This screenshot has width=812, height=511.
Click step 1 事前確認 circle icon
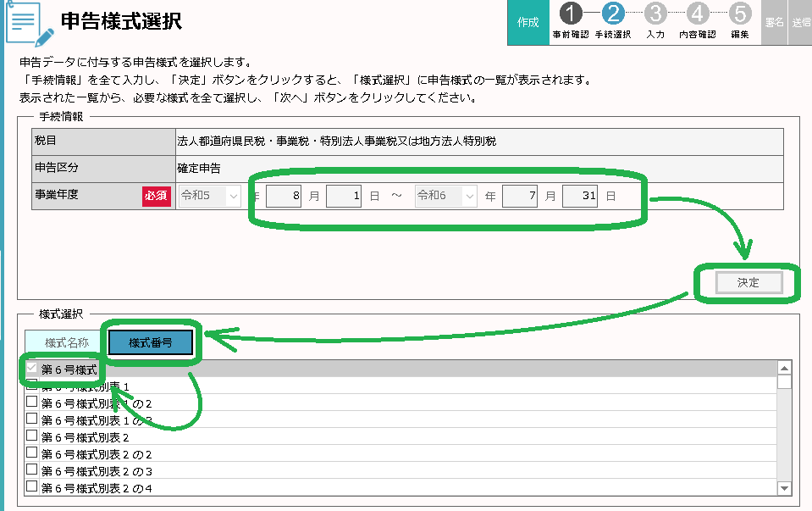571,14
